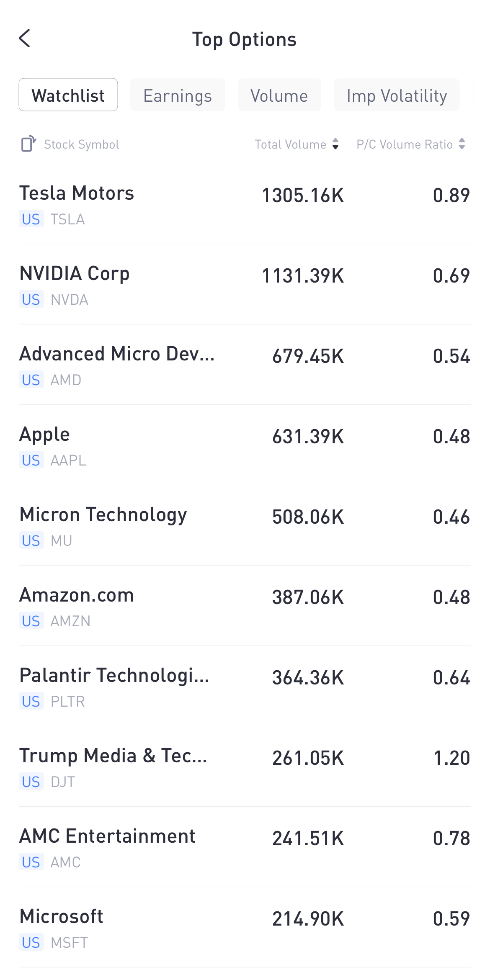This screenshot has height=980, width=490.
Task: Click the US market badge next to TSLA
Action: click(x=31, y=219)
